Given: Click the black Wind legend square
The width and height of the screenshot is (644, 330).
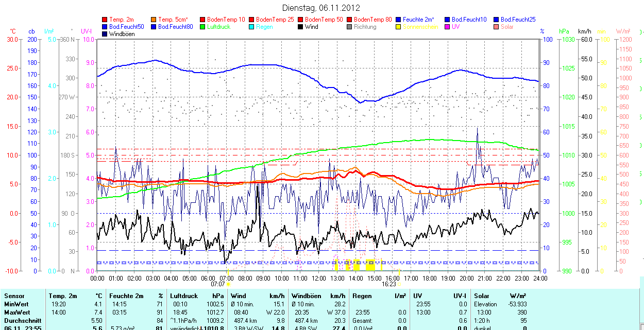Looking at the screenshot, I should point(301,27).
